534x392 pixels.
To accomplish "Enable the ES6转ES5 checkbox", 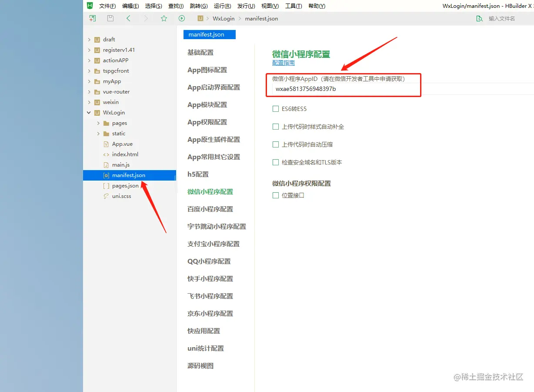I will click(275, 109).
